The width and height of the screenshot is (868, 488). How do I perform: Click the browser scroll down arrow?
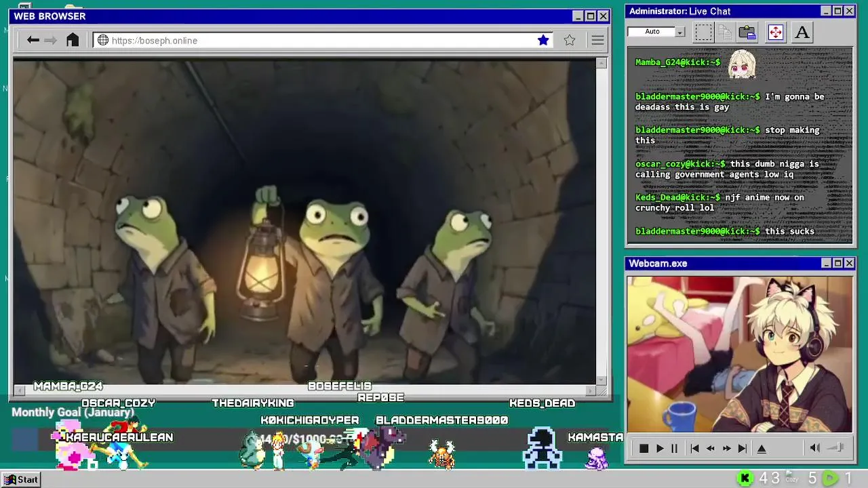click(x=601, y=380)
